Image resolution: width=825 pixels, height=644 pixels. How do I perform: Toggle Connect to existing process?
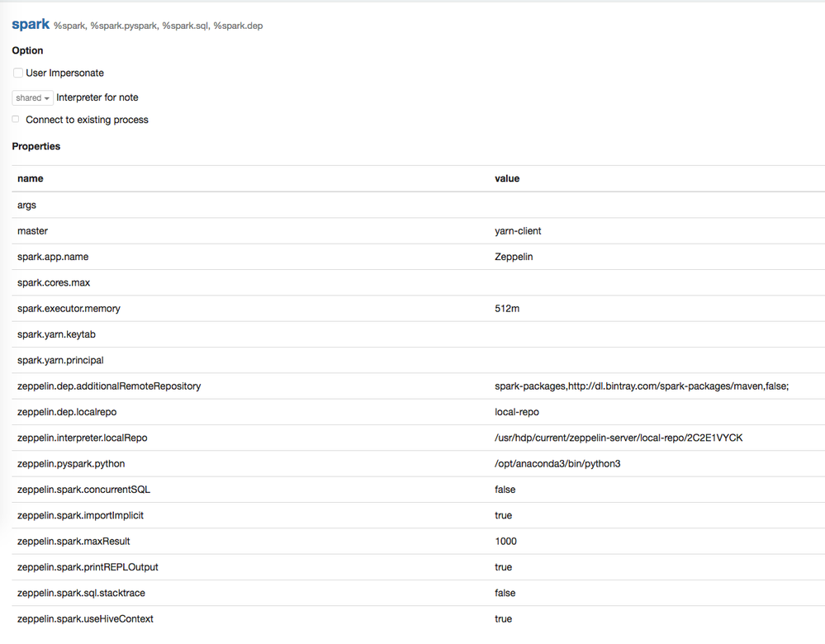click(x=15, y=118)
